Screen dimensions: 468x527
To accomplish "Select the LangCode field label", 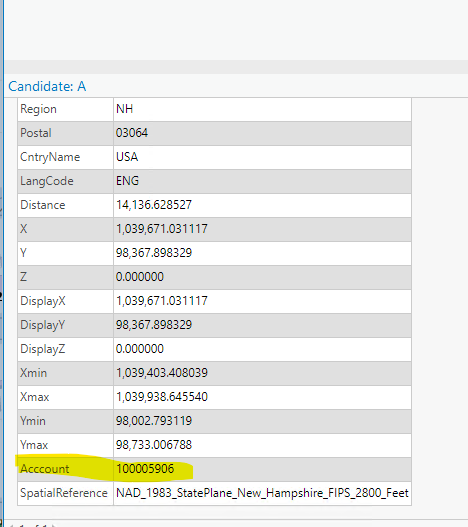I will pos(47,181).
